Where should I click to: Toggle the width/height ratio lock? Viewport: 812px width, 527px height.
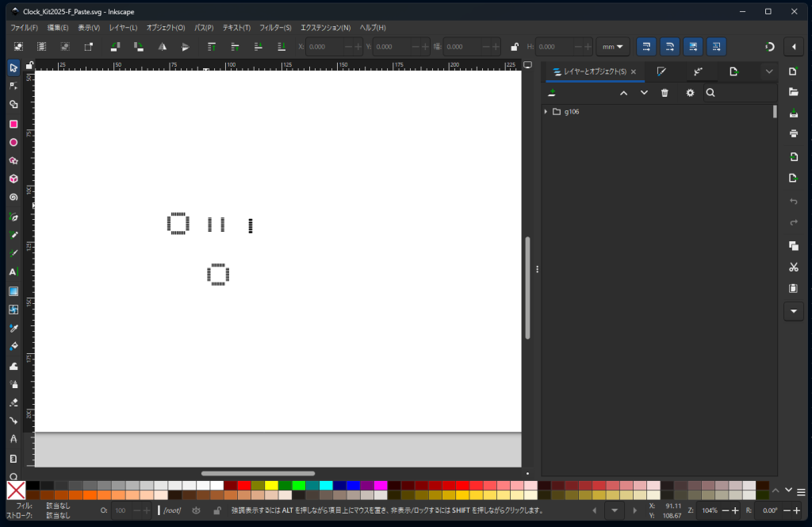[515, 47]
